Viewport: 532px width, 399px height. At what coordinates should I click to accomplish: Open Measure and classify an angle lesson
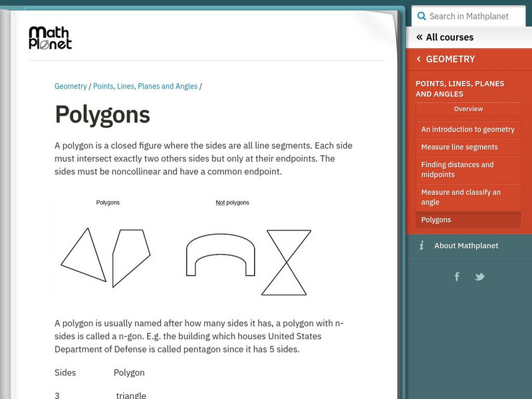(x=468, y=197)
